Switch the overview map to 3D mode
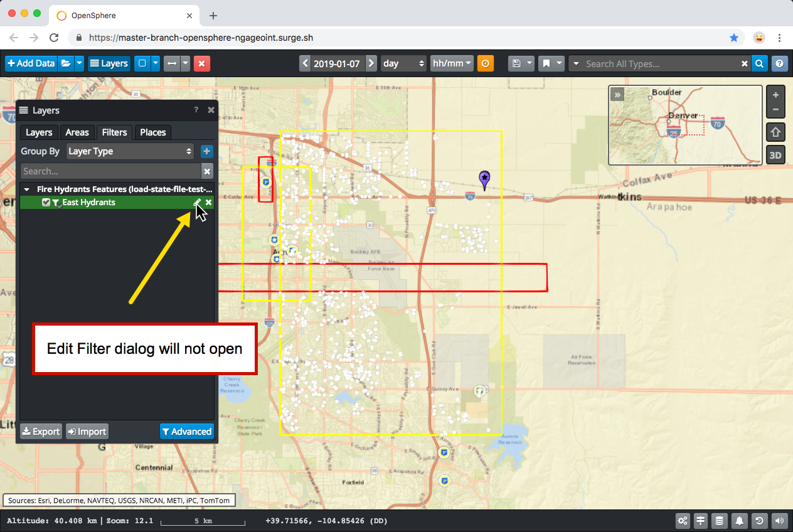793x532 pixels. coord(775,154)
